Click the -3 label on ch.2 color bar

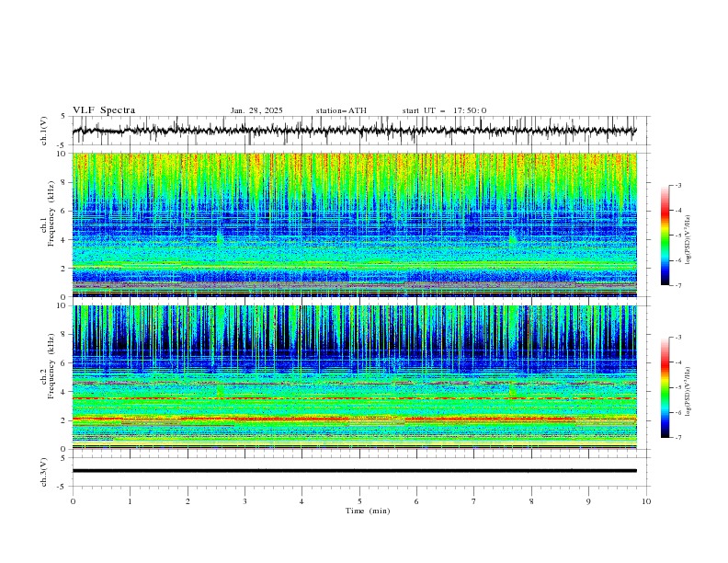(x=677, y=338)
